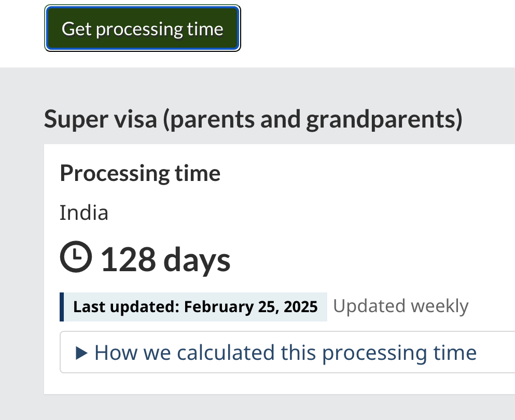Expand the How we calculated this processing time section
Viewport: 515px width, 420px height.
click(285, 352)
